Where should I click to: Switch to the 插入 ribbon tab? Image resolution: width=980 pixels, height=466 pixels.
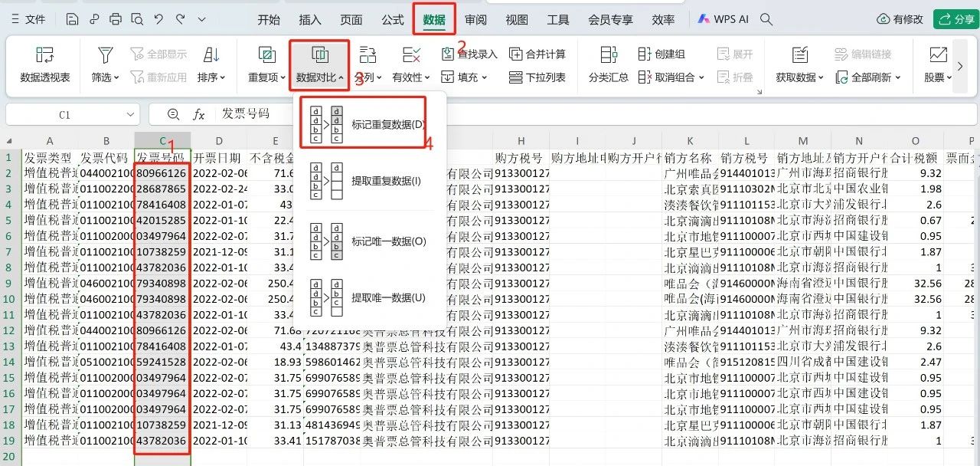pos(310,20)
